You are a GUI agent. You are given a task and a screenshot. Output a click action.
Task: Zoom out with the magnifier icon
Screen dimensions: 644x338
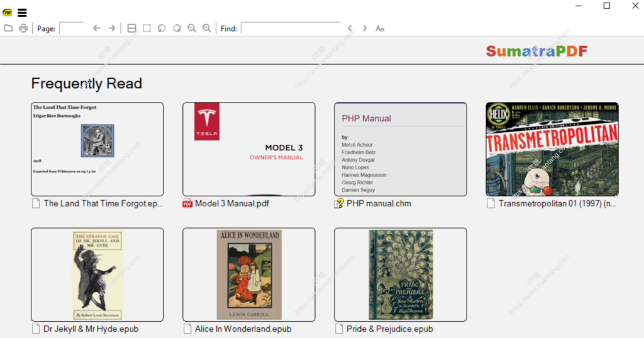click(192, 28)
